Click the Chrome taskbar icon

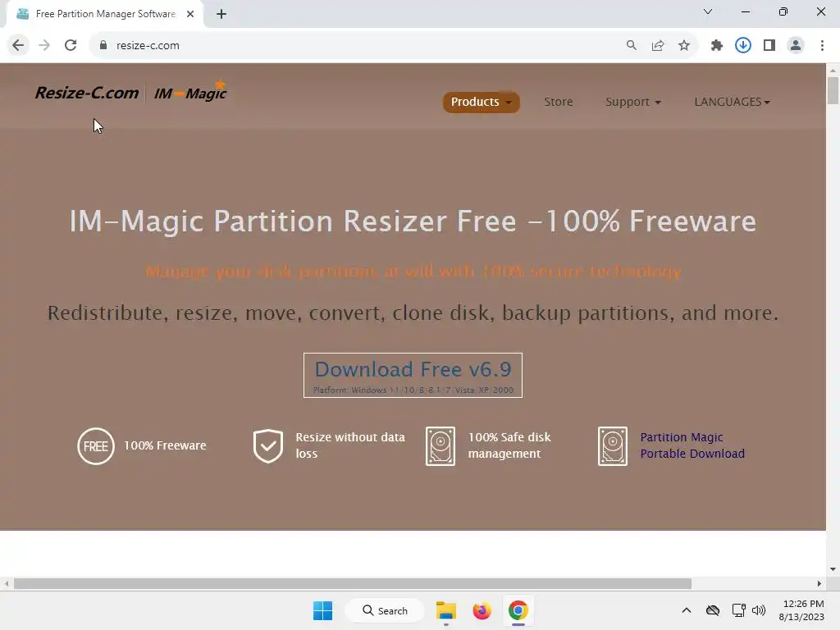coord(518,610)
